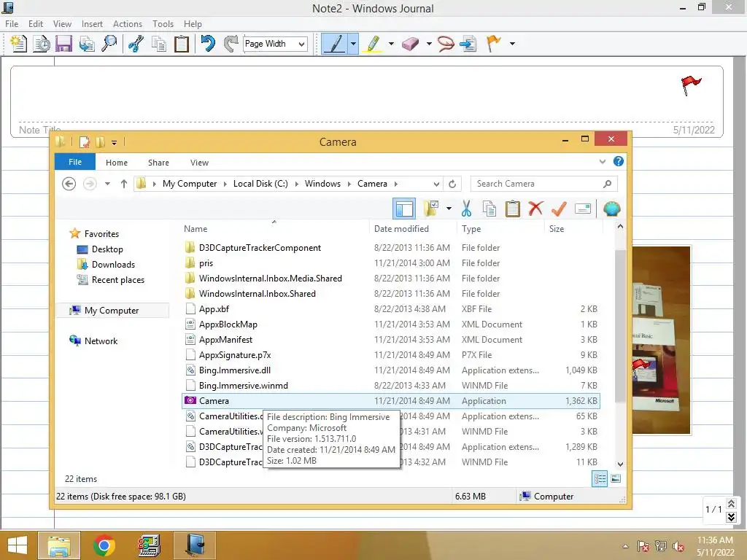Screen dimensions: 747x560
Task: Open the Insert menu
Action: point(92,24)
